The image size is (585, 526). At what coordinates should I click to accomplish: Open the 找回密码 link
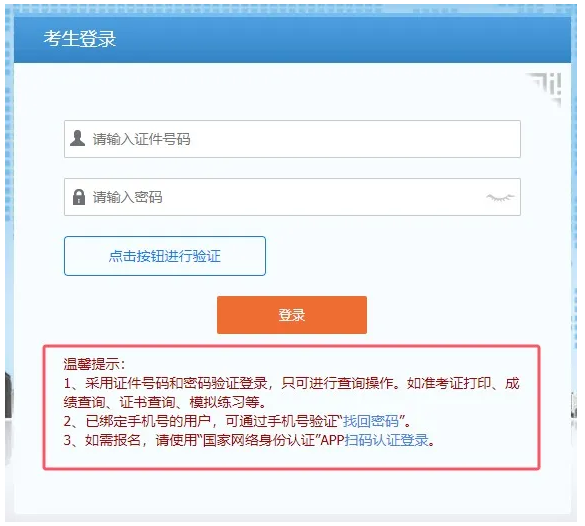point(371,421)
